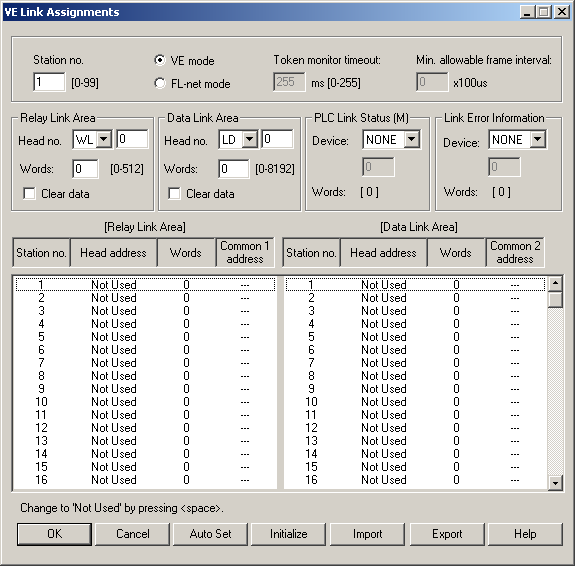Click Data Link Area Words input field
The width and height of the screenshot is (575, 566).
click(x=234, y=169)
